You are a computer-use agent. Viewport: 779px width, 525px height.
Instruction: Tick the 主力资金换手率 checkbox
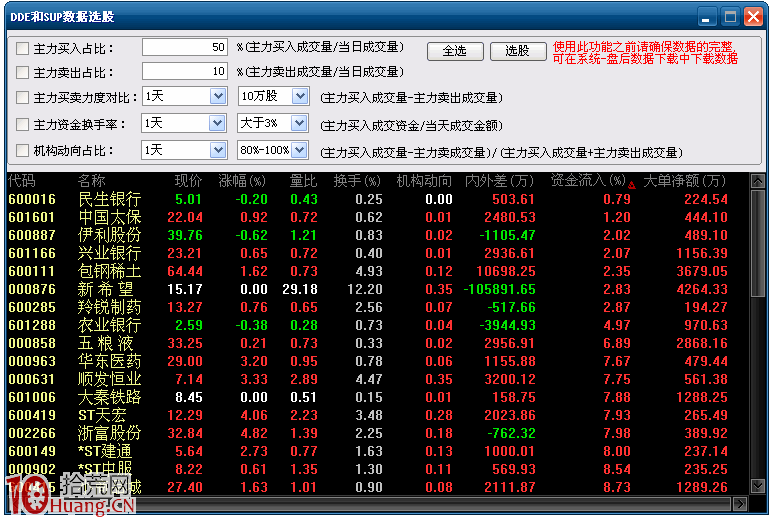tap(22, 124)
